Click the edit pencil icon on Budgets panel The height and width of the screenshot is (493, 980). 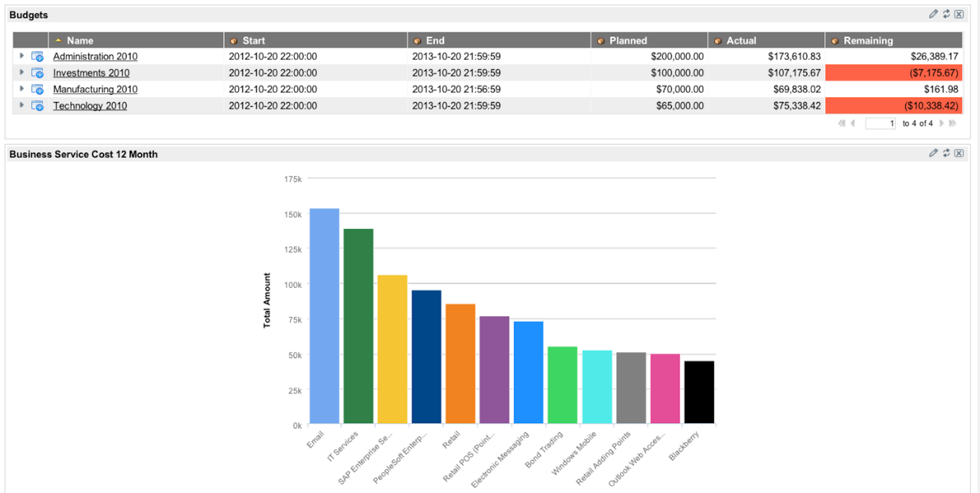[x=934, y=14]
